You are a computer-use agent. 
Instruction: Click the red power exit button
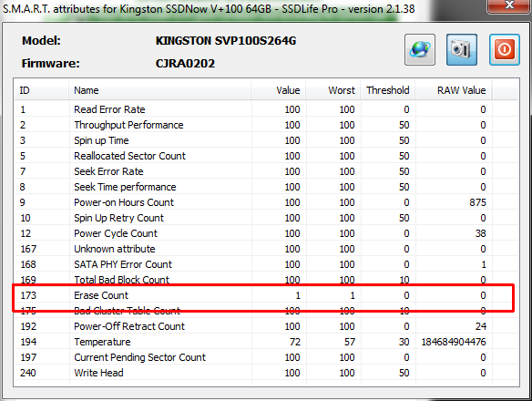(504, 49)
